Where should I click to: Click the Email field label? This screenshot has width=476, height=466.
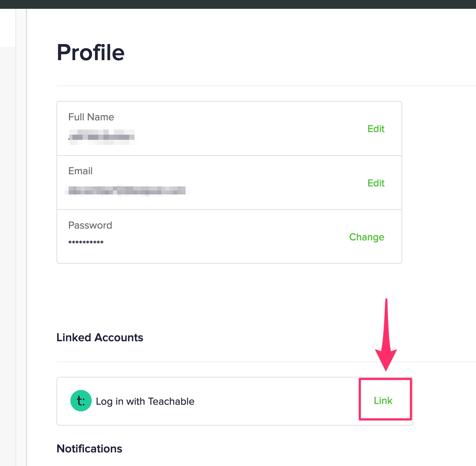tap(80, 171)
